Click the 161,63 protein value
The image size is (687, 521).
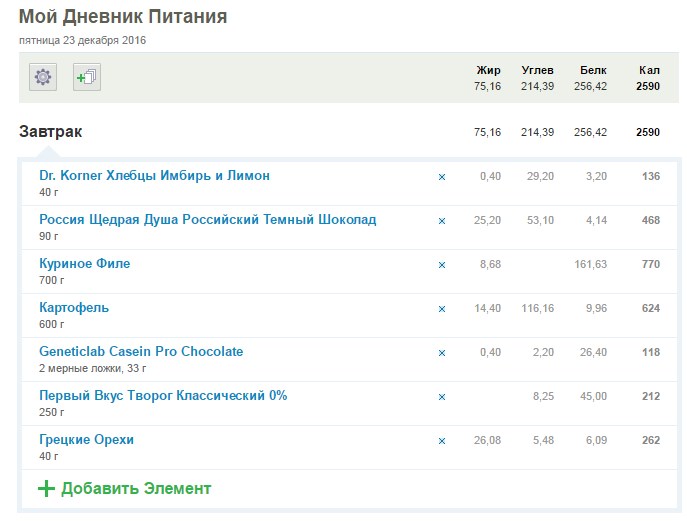[x=591, y=264]
